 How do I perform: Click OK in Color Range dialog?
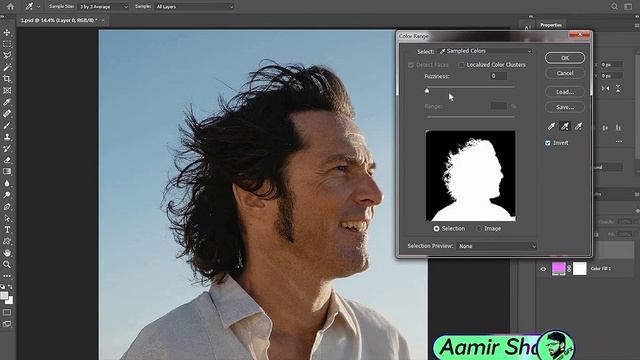coord(565,58)
